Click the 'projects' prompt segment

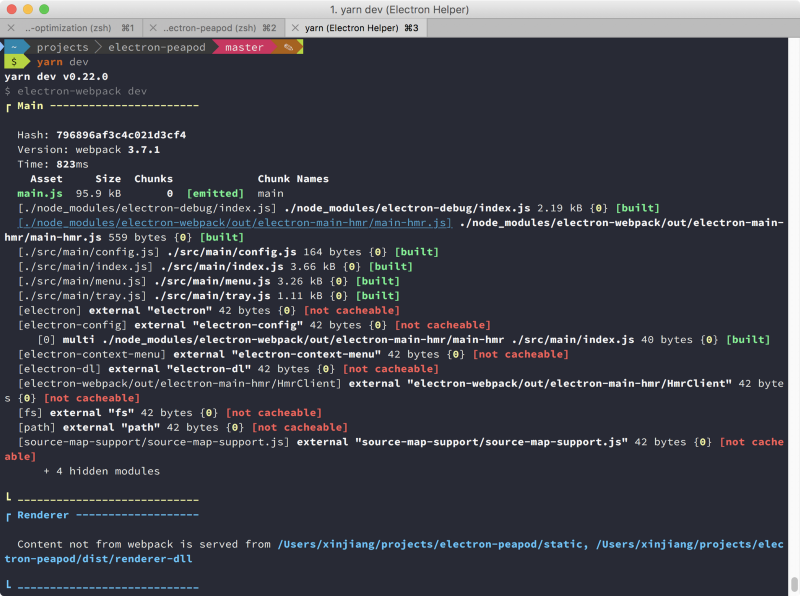[x=62, y=47]
